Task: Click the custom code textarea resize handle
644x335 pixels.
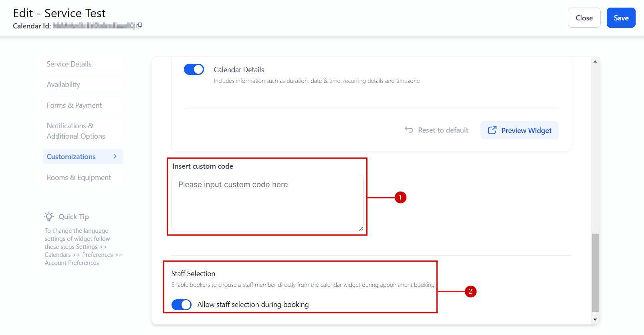Action: [x=361, y=228]
